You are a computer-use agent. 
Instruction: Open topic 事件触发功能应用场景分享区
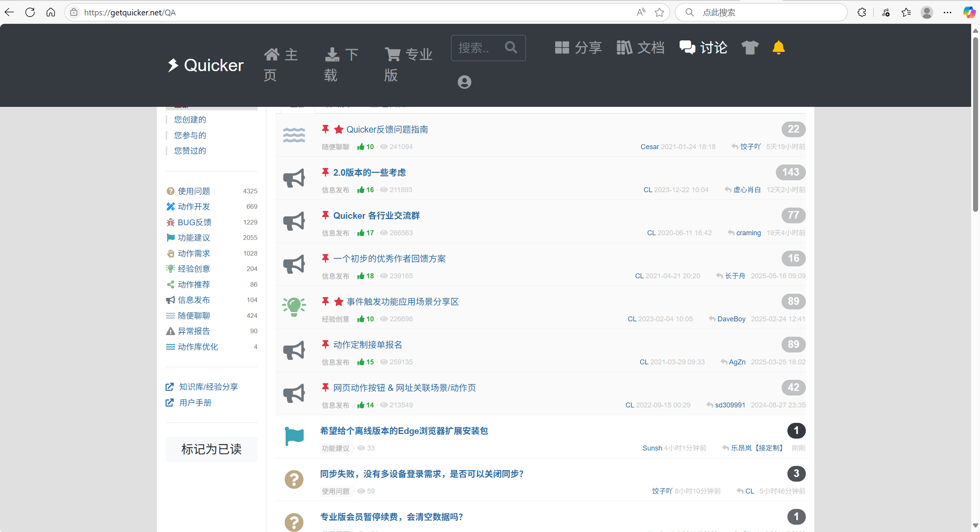(x=403, y=302)
